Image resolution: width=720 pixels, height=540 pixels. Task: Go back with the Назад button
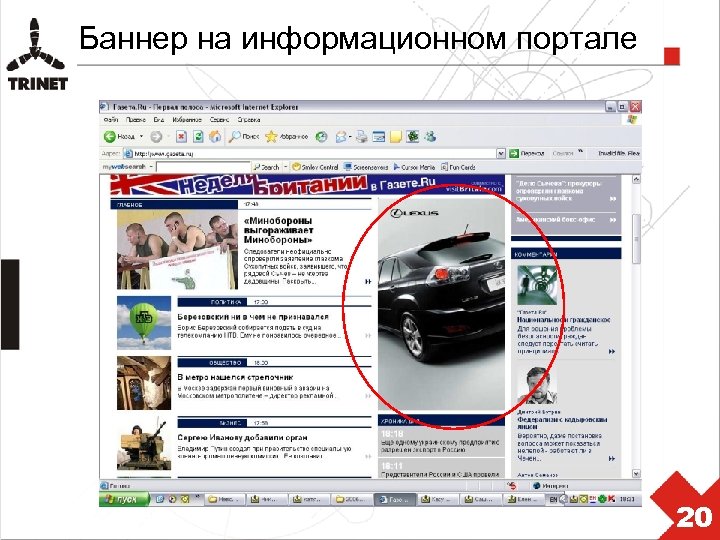[x=119, y=136]
